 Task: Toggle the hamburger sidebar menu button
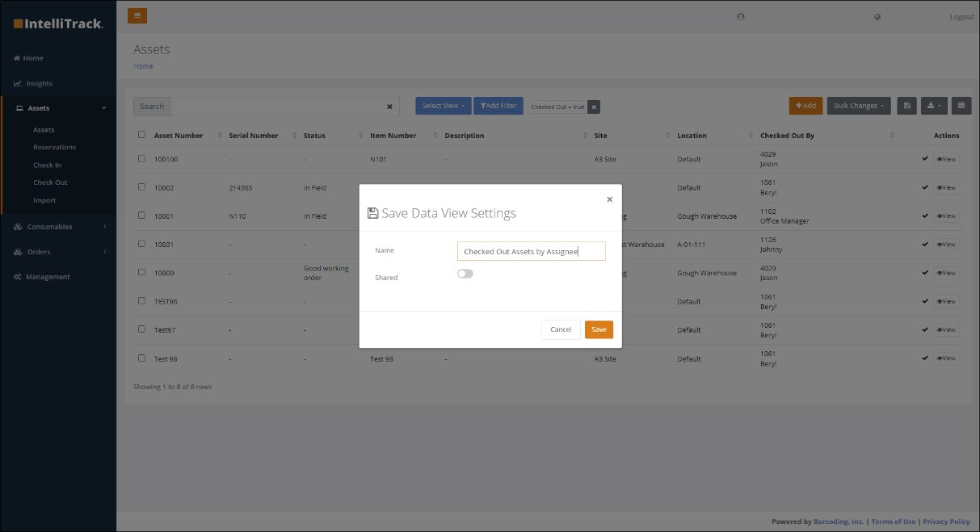coord(137,15)
